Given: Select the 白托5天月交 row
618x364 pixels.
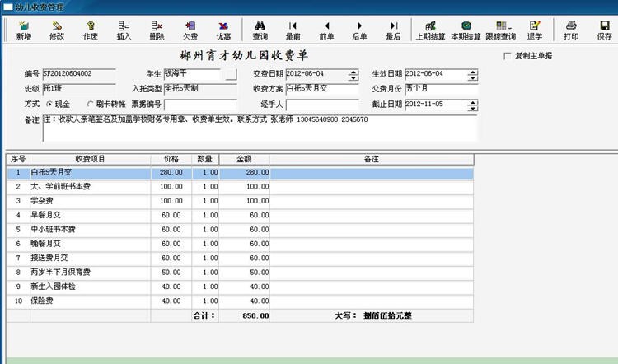Looking at the screenshot, I should point(240,173).
